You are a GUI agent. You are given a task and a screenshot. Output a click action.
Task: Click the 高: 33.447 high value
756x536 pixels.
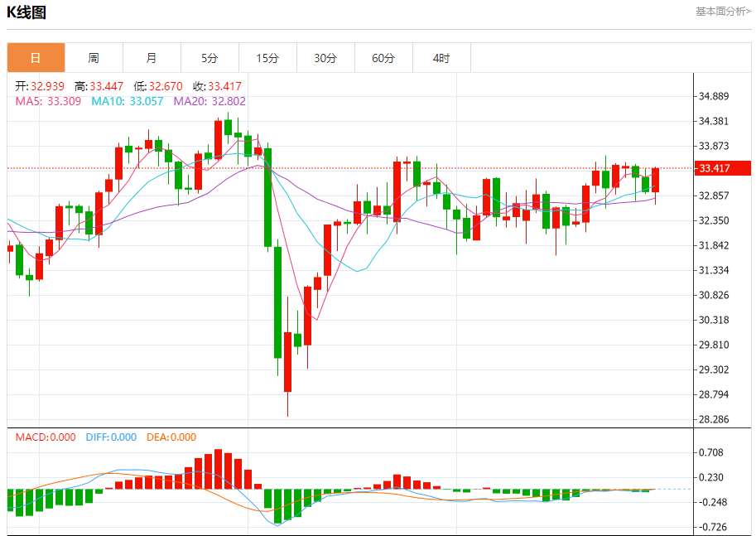[99, 86]
